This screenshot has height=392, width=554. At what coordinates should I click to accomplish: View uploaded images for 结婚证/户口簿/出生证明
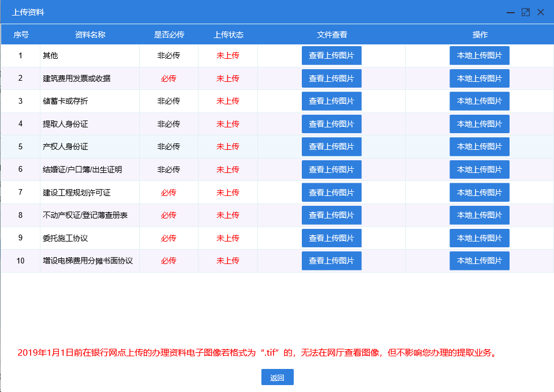pyautogui.click(x=331, y=169)
